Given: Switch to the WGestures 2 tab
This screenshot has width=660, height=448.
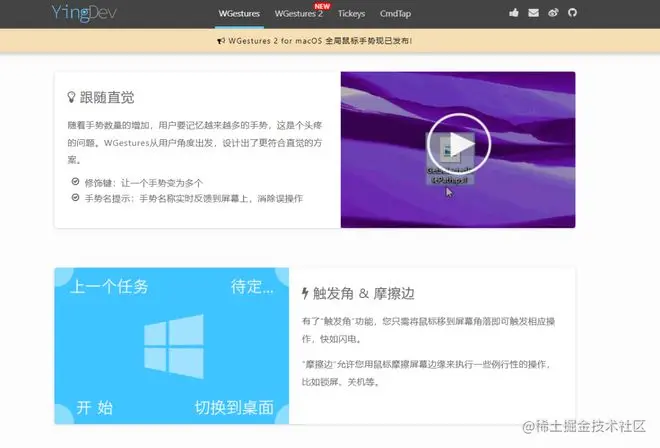Looking at the screenshot, I should pyautogui.click(x=298, y=13).
